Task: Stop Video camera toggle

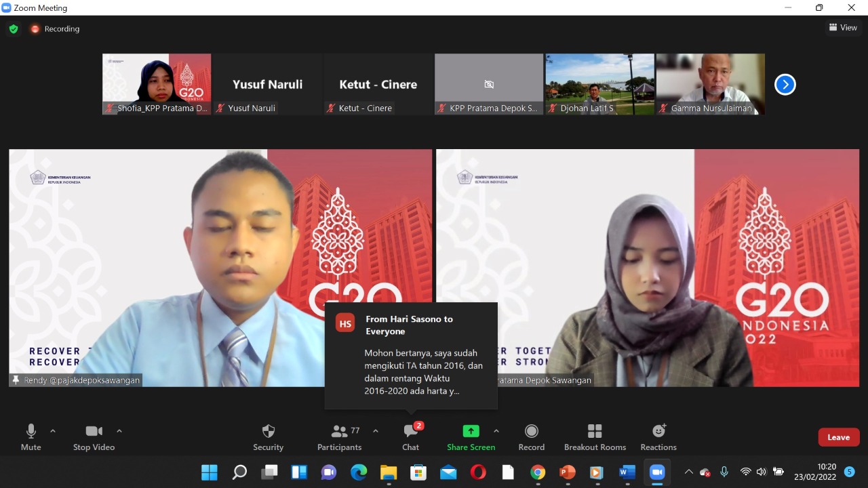Action: tap(94, 437)
